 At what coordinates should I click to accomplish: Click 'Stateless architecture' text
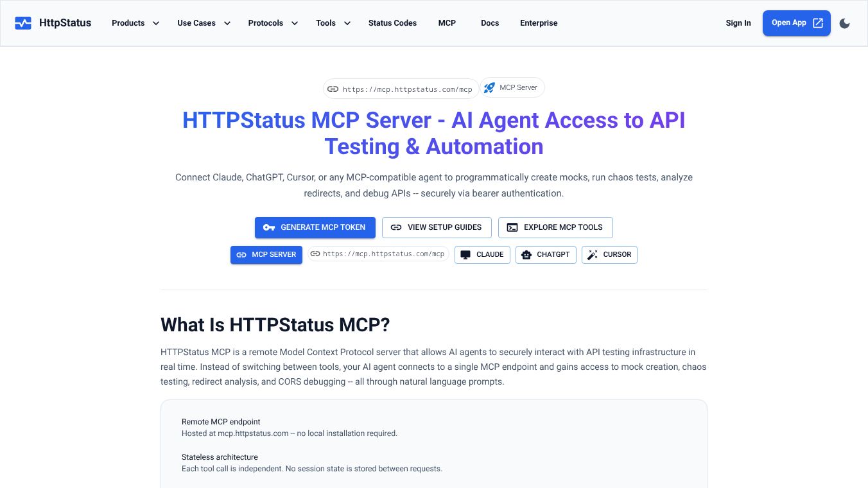click(220, 457)
